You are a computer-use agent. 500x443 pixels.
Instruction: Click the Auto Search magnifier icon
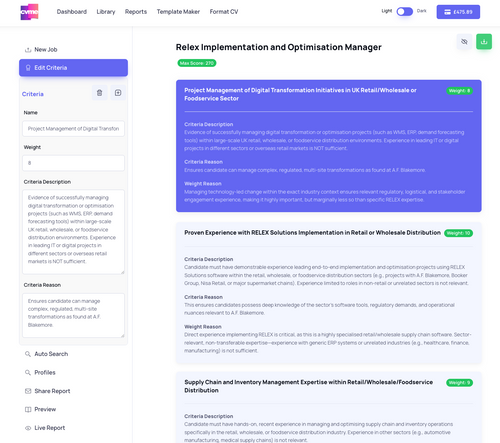coord(28,354)
